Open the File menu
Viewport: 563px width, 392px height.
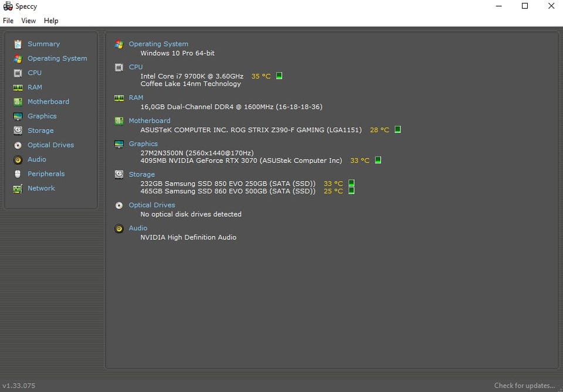(8, 21)
